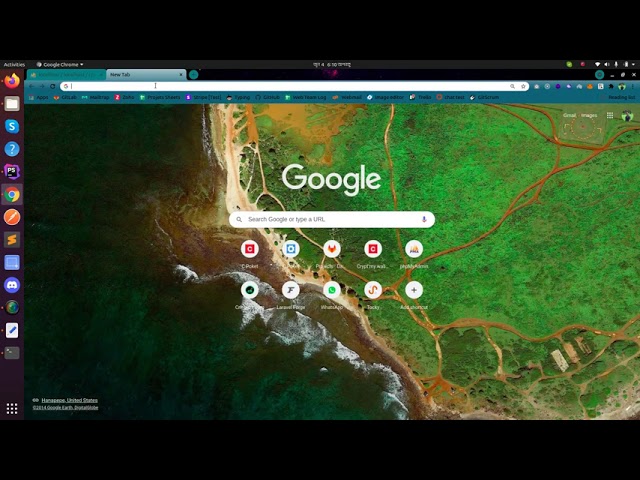Open the Webmail bookmark
Screen dimensions: 640x480
(347, 97)
